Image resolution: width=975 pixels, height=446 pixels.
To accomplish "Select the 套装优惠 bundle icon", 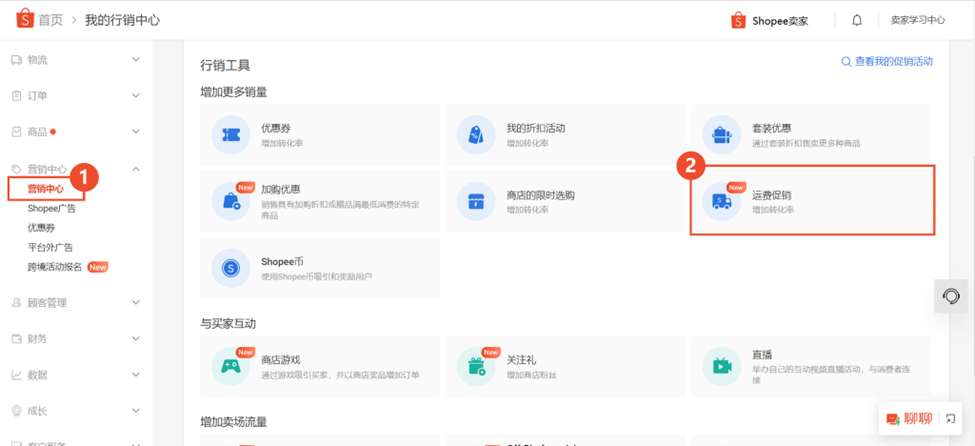I will [x=721, y=135].
